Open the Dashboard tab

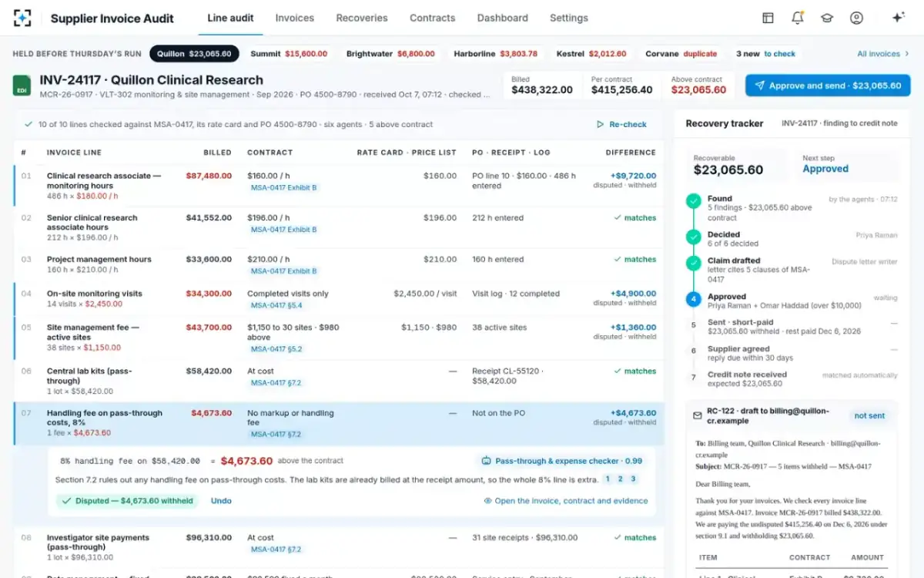click(503, 18)
